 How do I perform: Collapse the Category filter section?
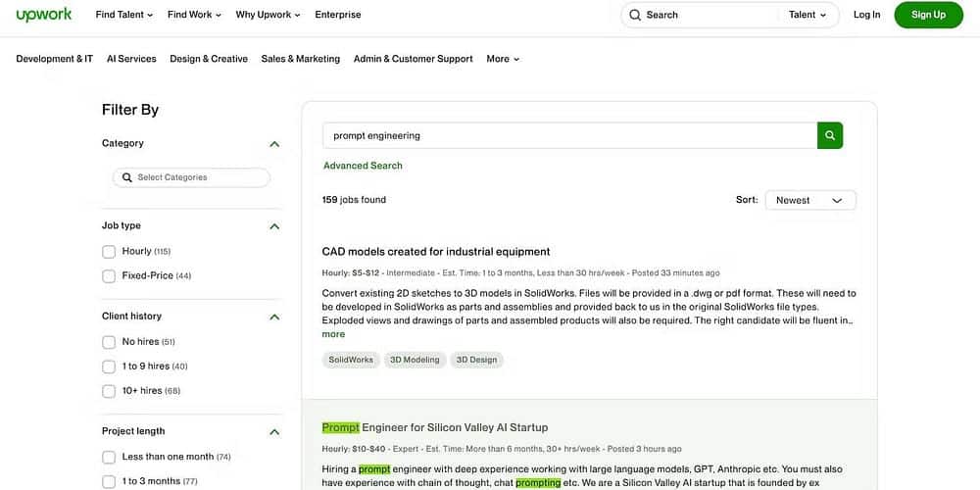tap(274, 144)
